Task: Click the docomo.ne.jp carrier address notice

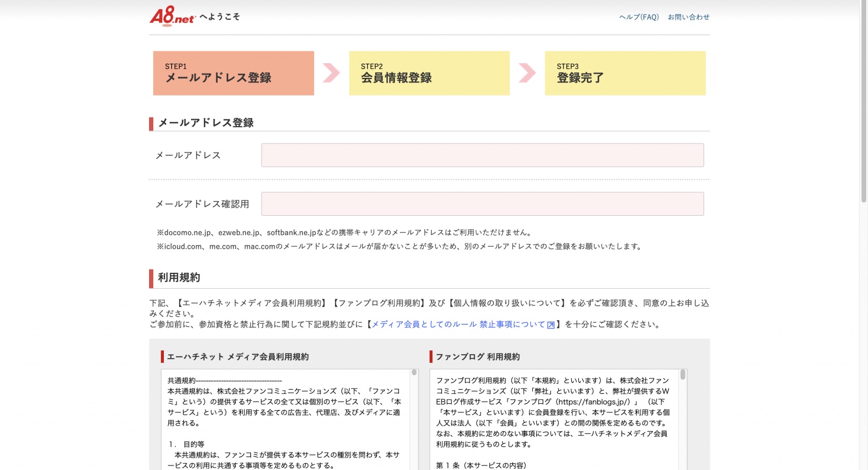Action: (x=344, y=232)
